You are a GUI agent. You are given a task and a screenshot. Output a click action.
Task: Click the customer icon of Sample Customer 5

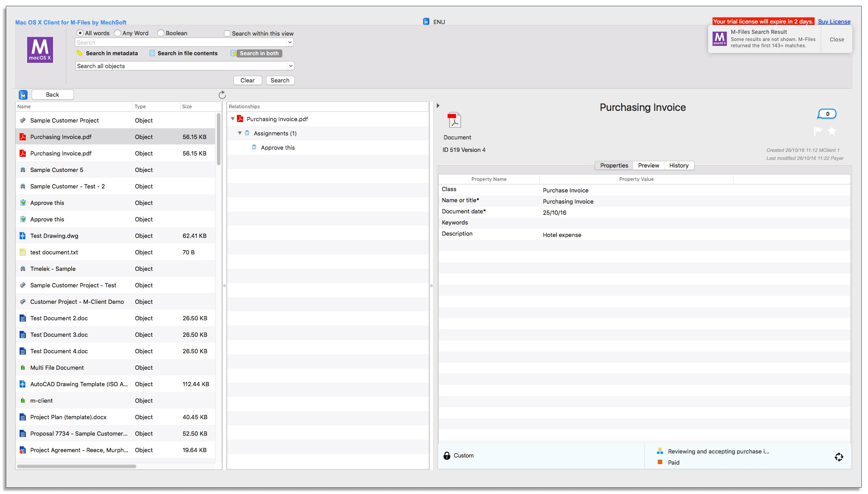23,170
